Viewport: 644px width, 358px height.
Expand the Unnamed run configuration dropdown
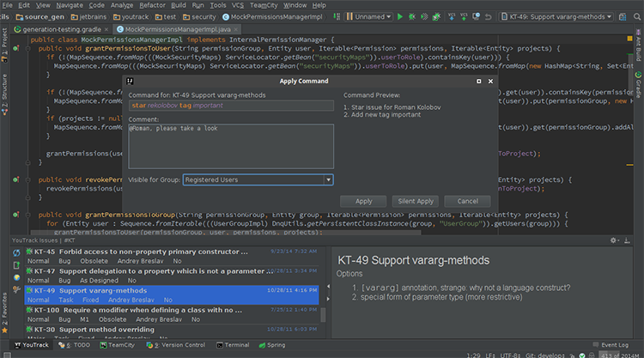[x=368, y=17]
